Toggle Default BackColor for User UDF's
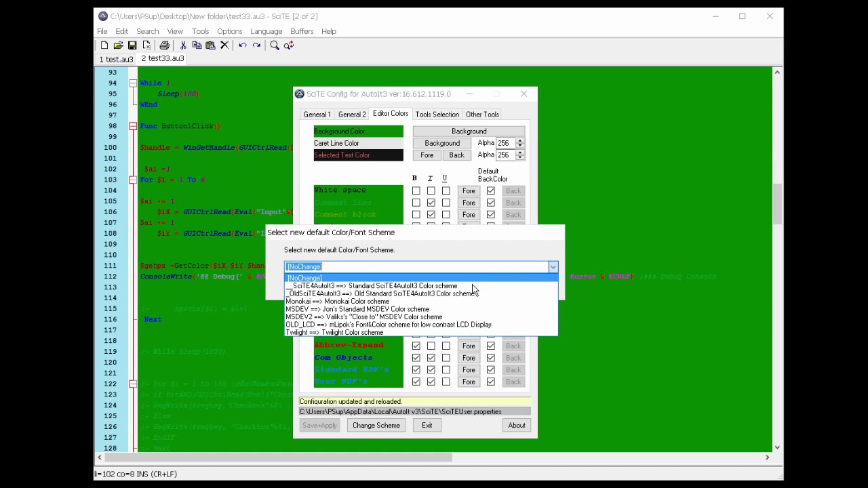Image resolution: width=868 pixels, height=488 pixels. pyautogui.click(x=491, y=382)
